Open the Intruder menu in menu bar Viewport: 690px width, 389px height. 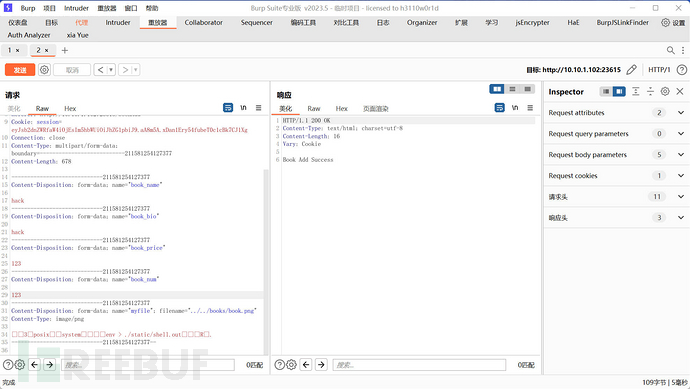(76, 8)
